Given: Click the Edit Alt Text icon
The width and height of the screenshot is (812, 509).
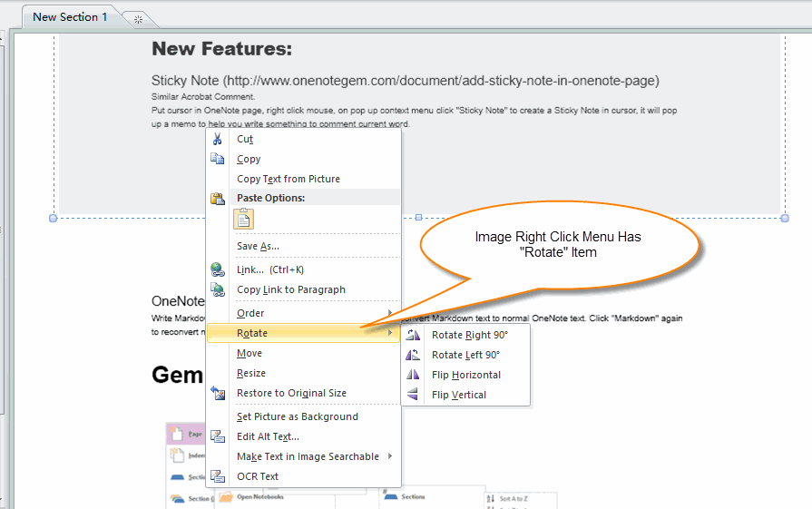Looking at the screenshot, I should coord(218,436).
